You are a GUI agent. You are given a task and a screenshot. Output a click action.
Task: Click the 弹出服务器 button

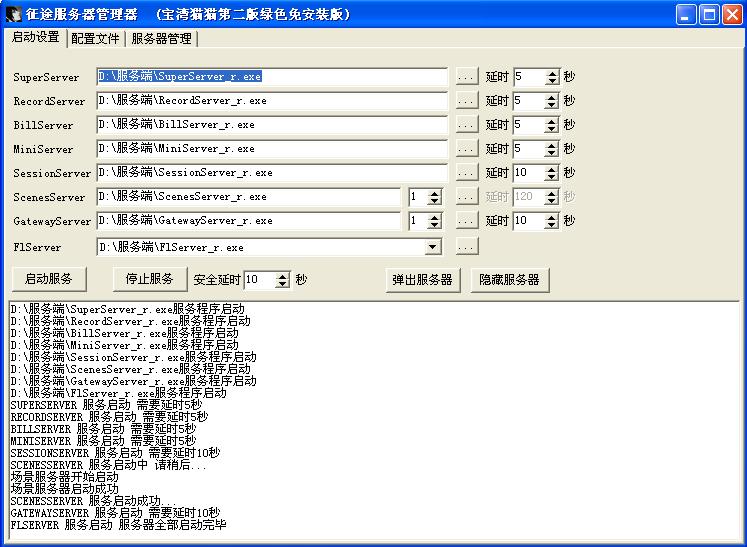pos(422,280)
